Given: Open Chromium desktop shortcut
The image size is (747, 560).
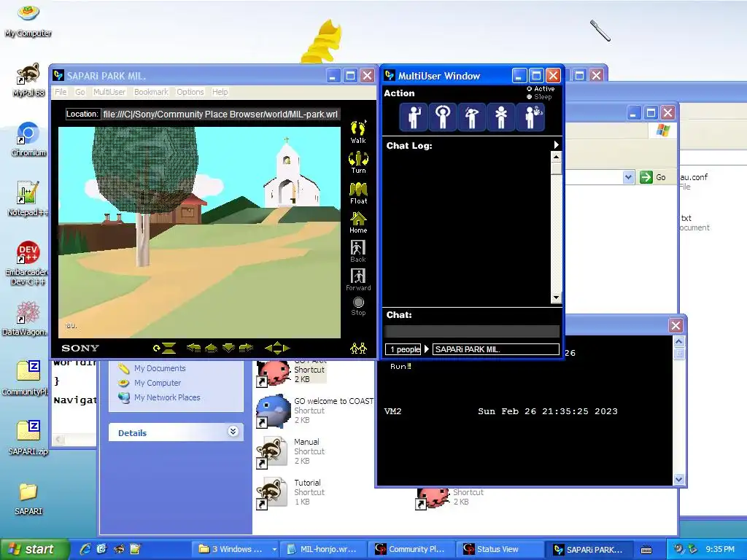Looking at the screenshot, I should (x=28, y=139).
